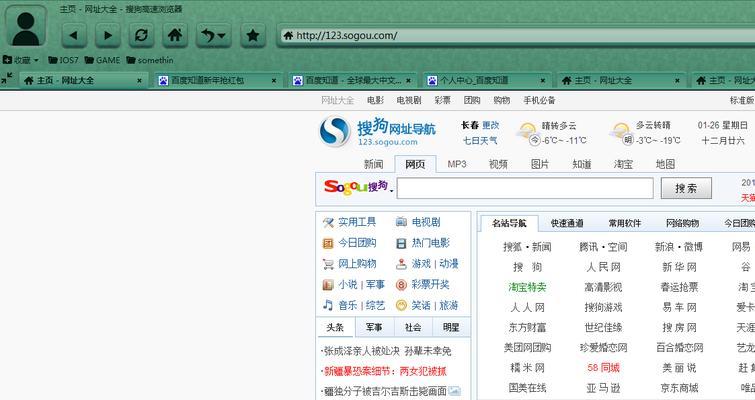Switch to 网络购物 navigation tab
The width and height of the screenshot is (755, 400).
[683, 223]
